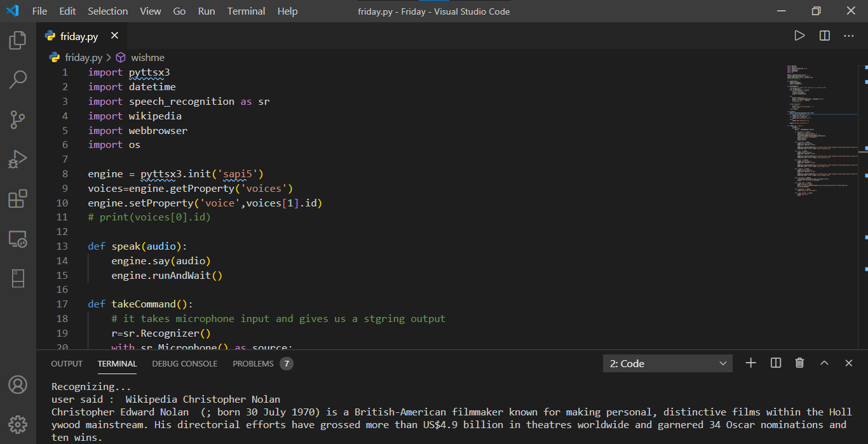
Task: Open the Source Control view
Action: pyautogui.click(x=18, y=119)
